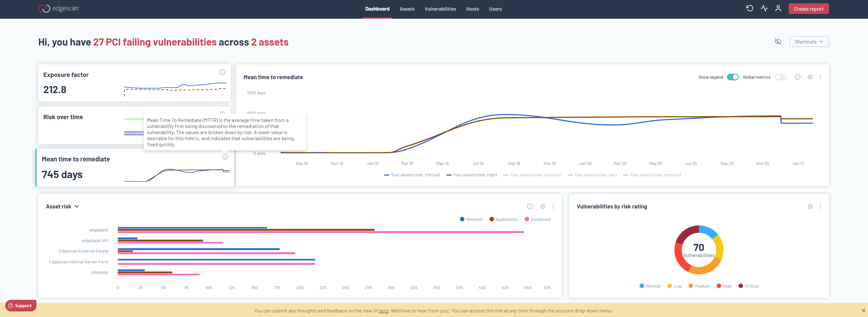Toggle the Critical legend color dot

[741, 286]
